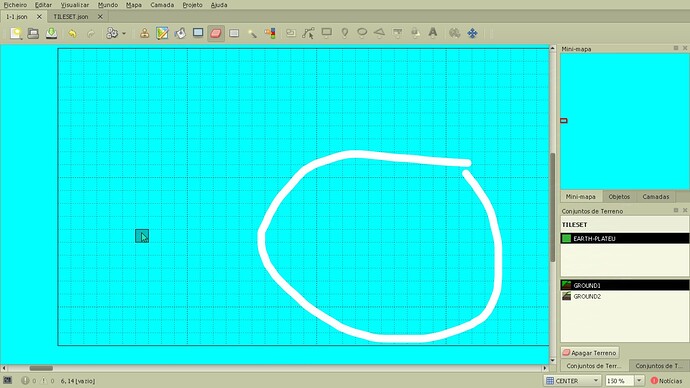This screenshot has width=690, height=388.
Task: Select the Insert Ellipse tool
Action: pyautogui.click(x=362, y=33)
